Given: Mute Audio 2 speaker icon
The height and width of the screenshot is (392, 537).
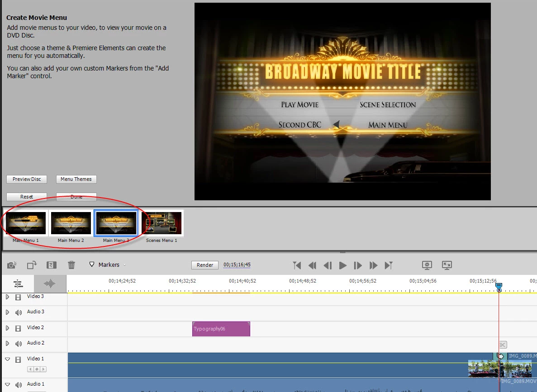Looking at the screenshot, I should pos(19,343).
